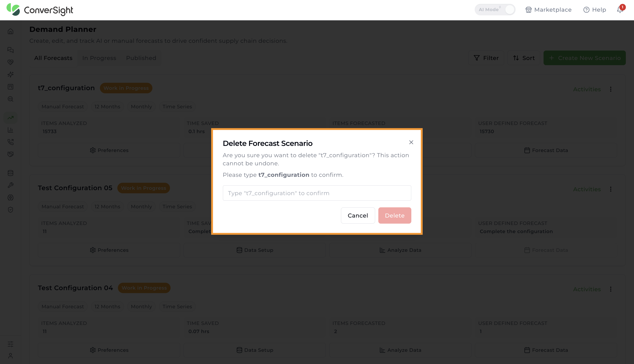Select the Demand Planner trend icon
The height and width of the screenshot is (364, 634).
[x=11, y=118]
